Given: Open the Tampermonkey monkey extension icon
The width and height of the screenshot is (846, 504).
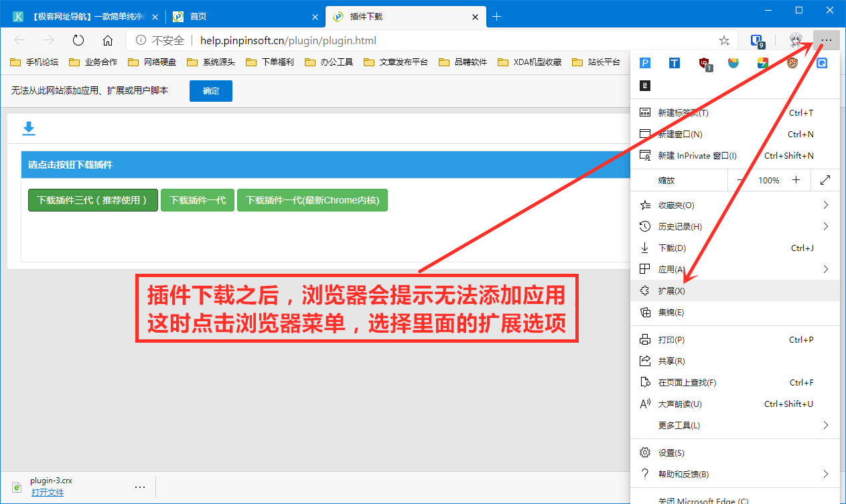Looking at the screenshot, I should point(792,62).
